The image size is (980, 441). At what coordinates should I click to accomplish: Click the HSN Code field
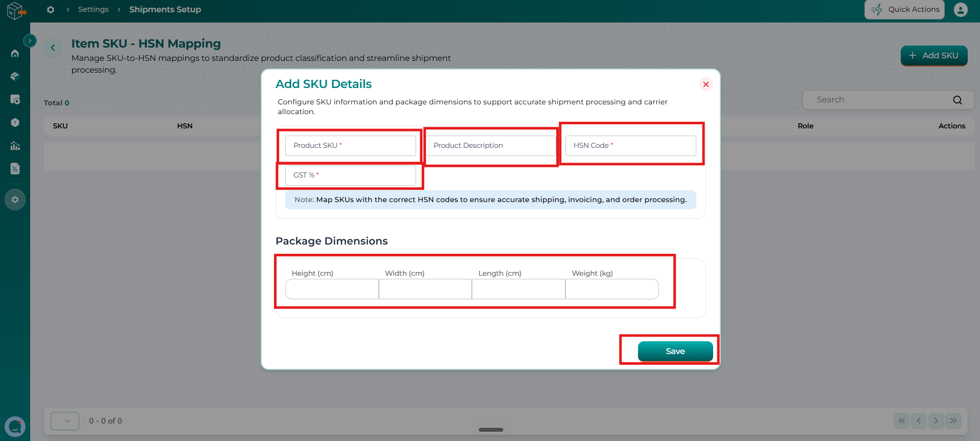[631, 146]
